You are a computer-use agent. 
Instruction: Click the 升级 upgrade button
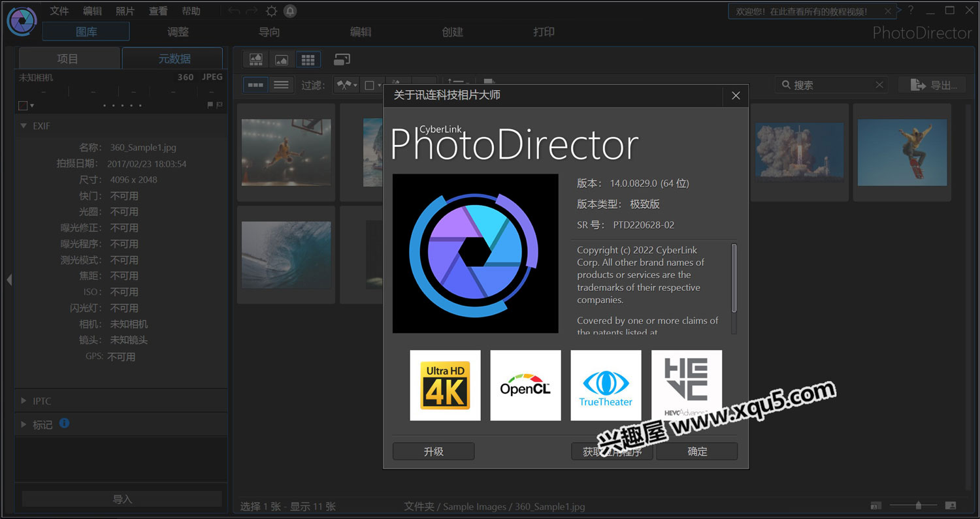[x=434, y=451]
